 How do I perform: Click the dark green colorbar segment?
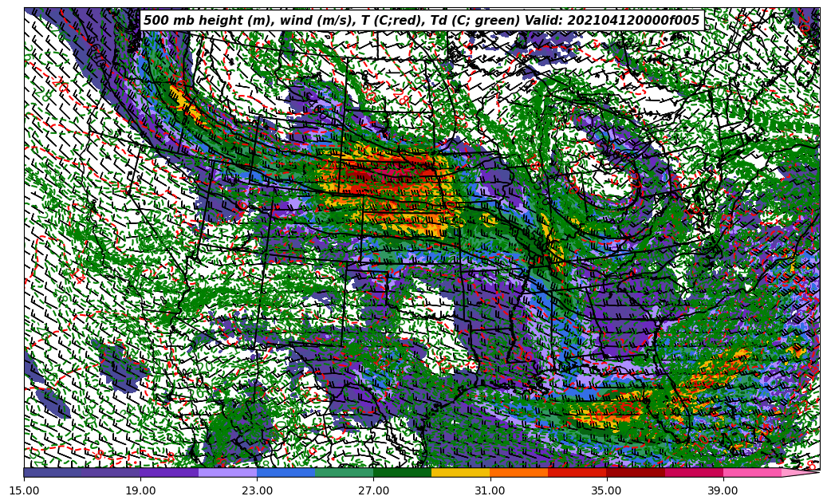[402, 472]
